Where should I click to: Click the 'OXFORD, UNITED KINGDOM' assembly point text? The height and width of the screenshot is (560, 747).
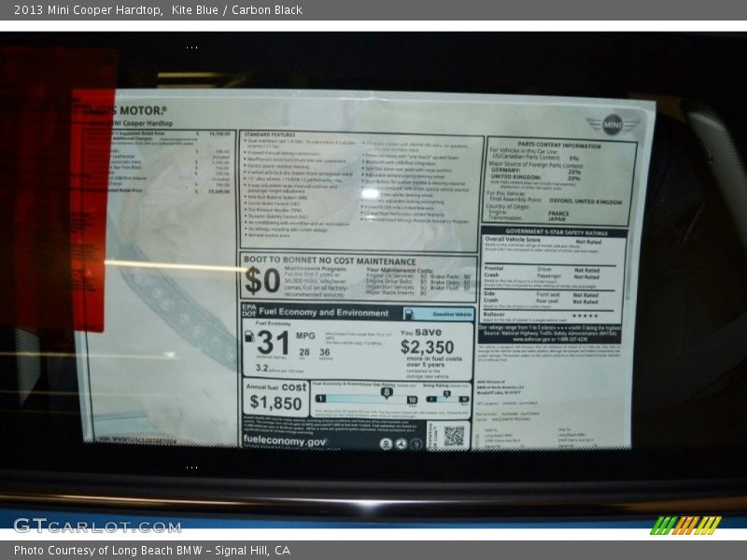click(x=585, y=202)
